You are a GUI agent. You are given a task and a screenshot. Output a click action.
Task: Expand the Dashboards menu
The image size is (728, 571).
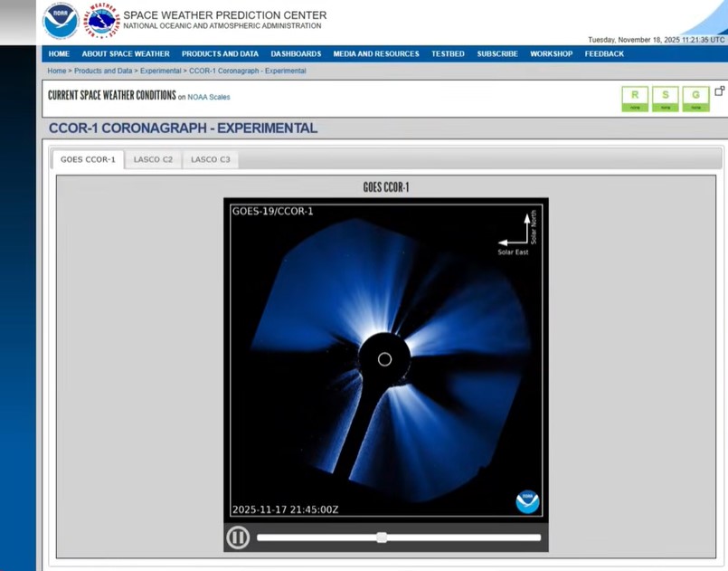click(296, 54)
